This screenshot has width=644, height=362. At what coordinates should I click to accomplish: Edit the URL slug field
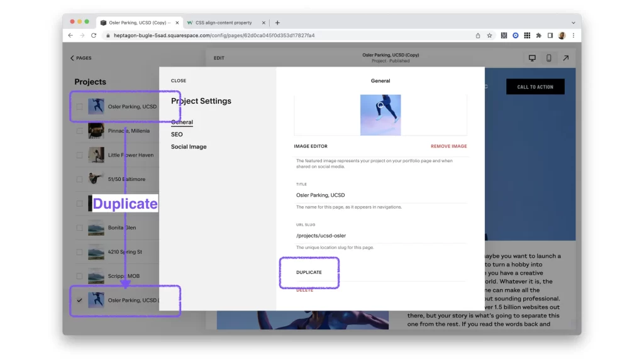pos(381,236)
